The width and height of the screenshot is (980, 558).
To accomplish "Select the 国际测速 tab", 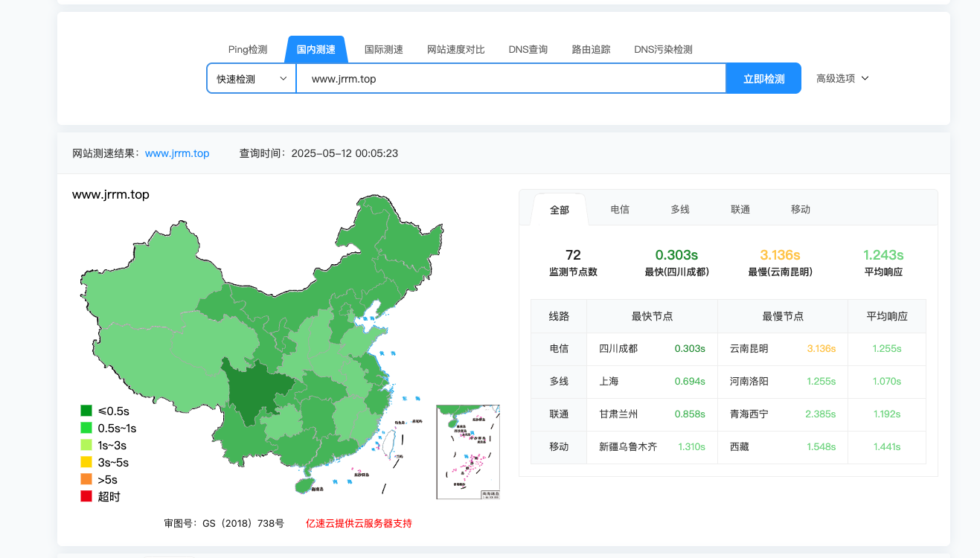I will [x=383, y=50].
